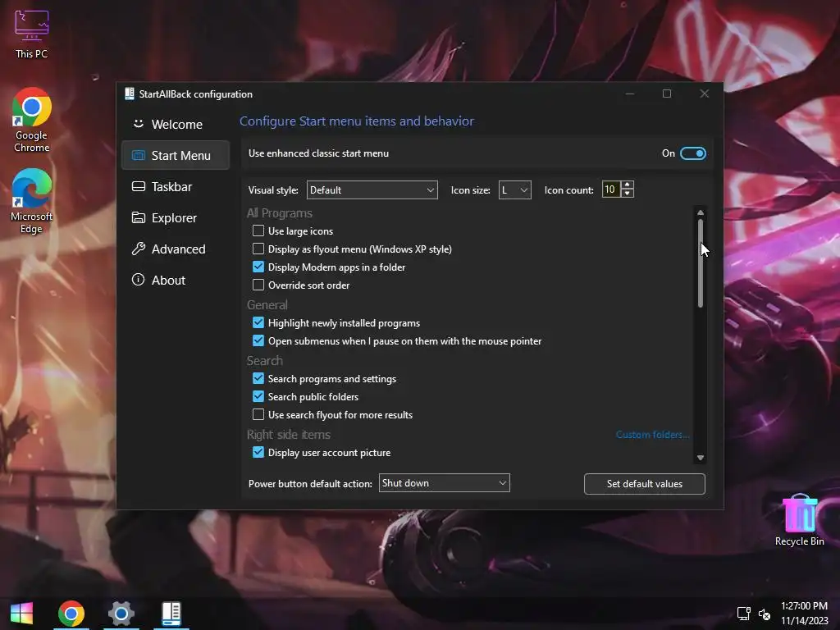Click StartAllBack title bar icon
This screenshot has width=840, height=630.
click(x=129, y=94)
